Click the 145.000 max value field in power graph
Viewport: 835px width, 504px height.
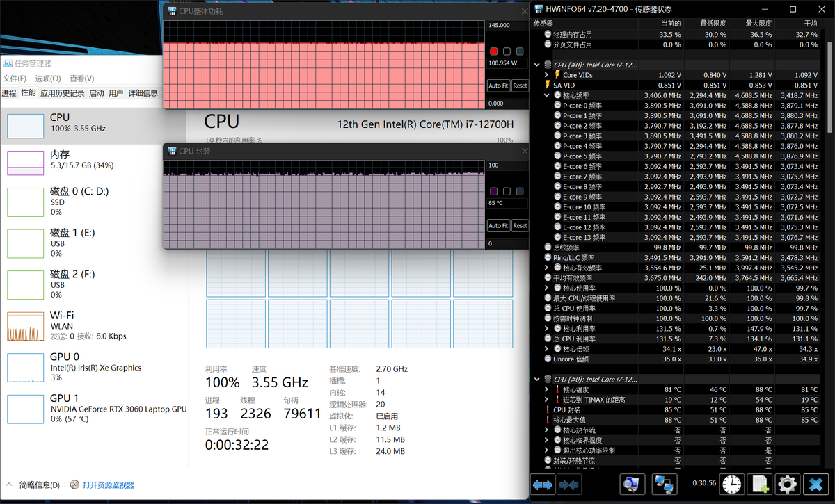click(508, 25)
